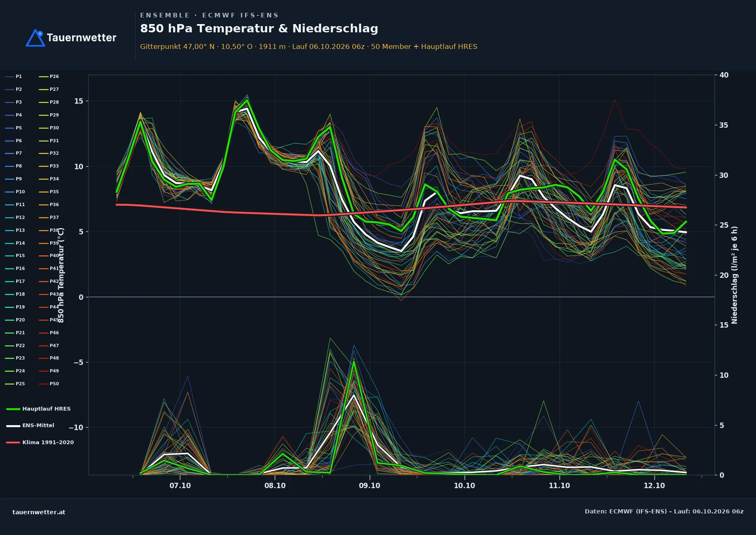
Task: Click the Klima 1991–2020 legend entry
Action: pyautogui.click(x=40, y=443)
